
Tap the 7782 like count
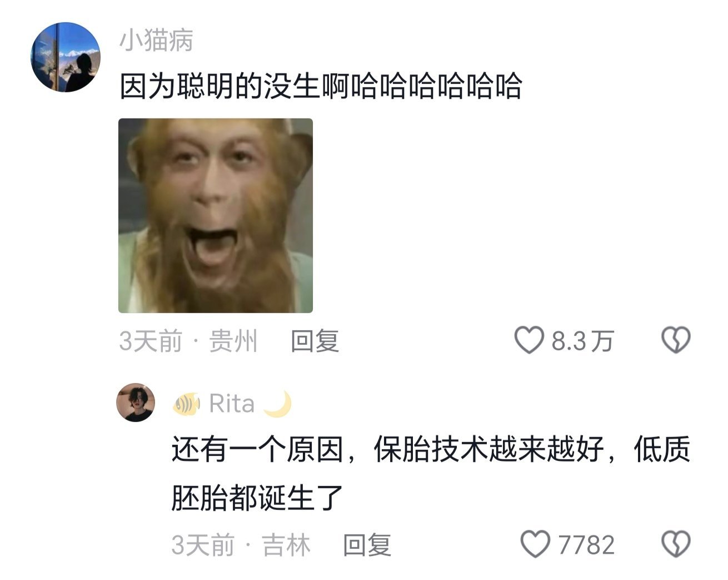point(586,544)
